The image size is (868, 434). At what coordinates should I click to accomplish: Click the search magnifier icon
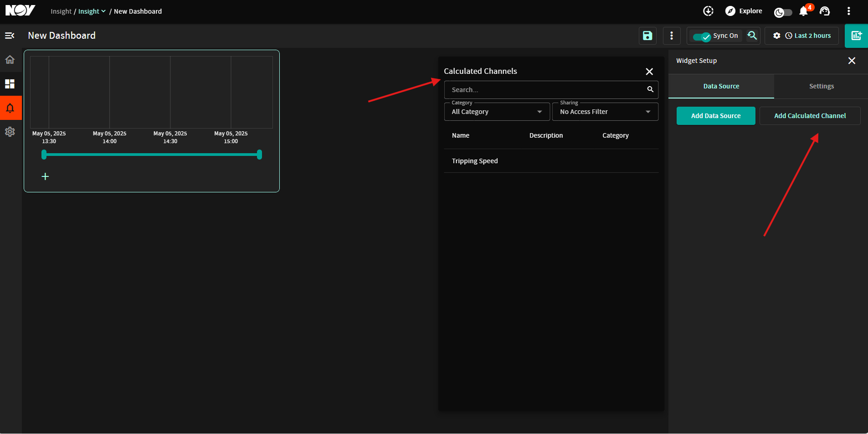coord(650,89)
